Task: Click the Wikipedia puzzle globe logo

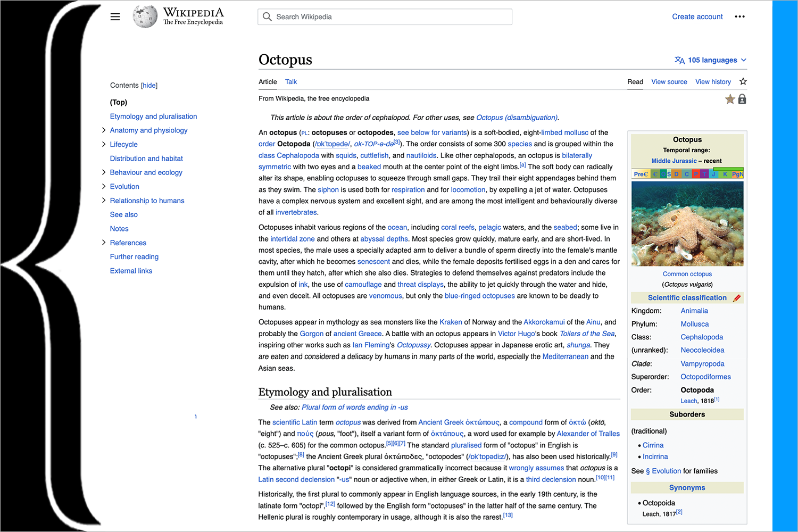Action: [144, 16]
